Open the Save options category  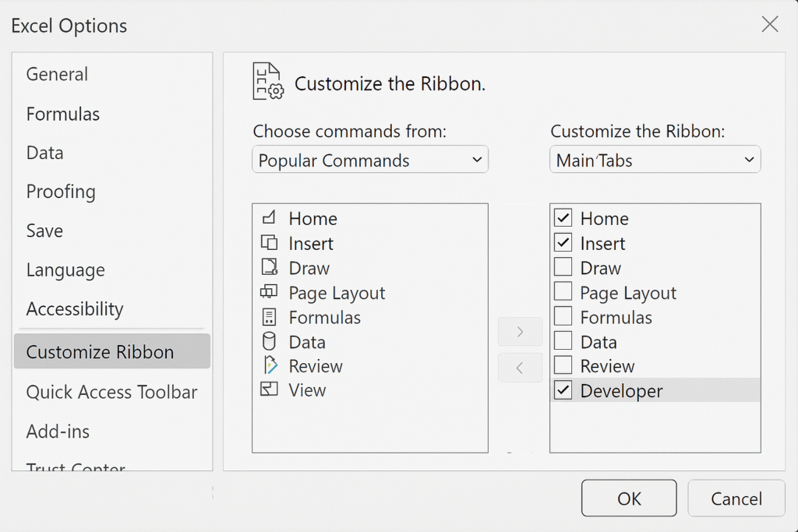tap(44, 231)
